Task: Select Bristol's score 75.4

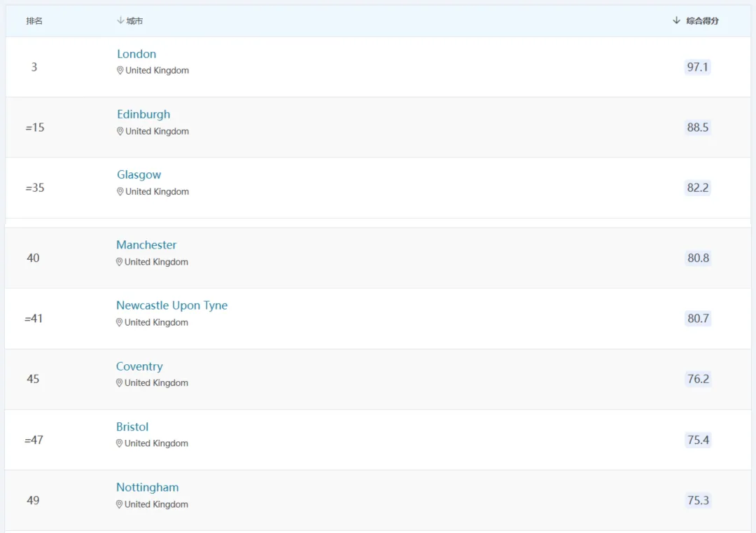Action: point(698,440)
